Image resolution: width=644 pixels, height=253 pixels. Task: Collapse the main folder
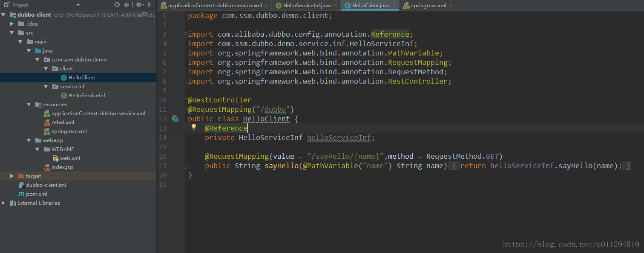pos(20,41)
